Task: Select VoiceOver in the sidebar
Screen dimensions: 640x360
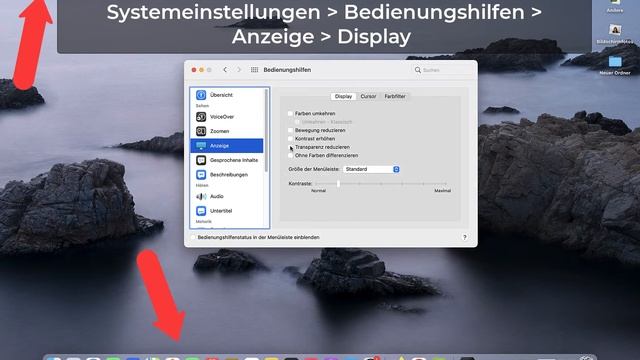Action: click(x=227, y=117)
